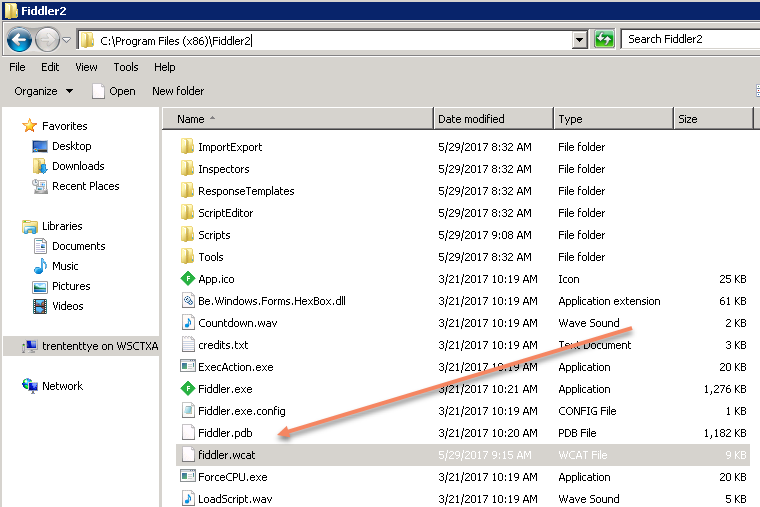
Task: Click the green Fiddler.exe application icon
Action: (187, 389)
